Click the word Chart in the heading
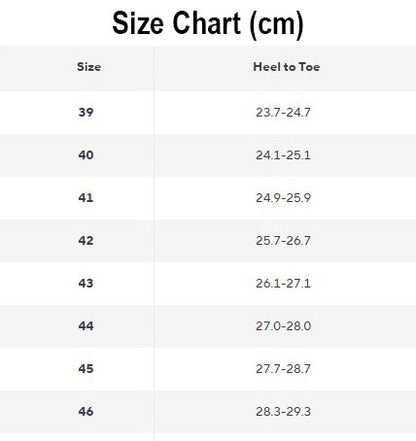Viewport: 416px width, 441px height. [x=207, y=23]
